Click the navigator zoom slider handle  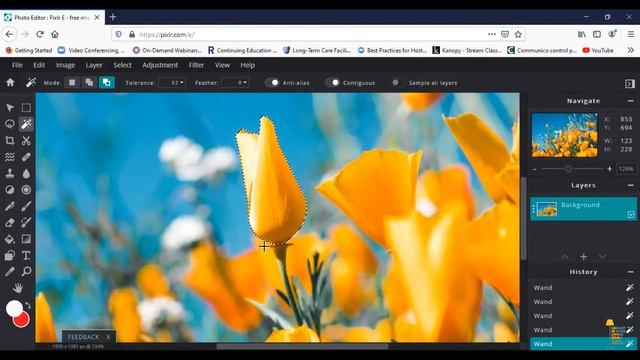(x=568, y=169)
